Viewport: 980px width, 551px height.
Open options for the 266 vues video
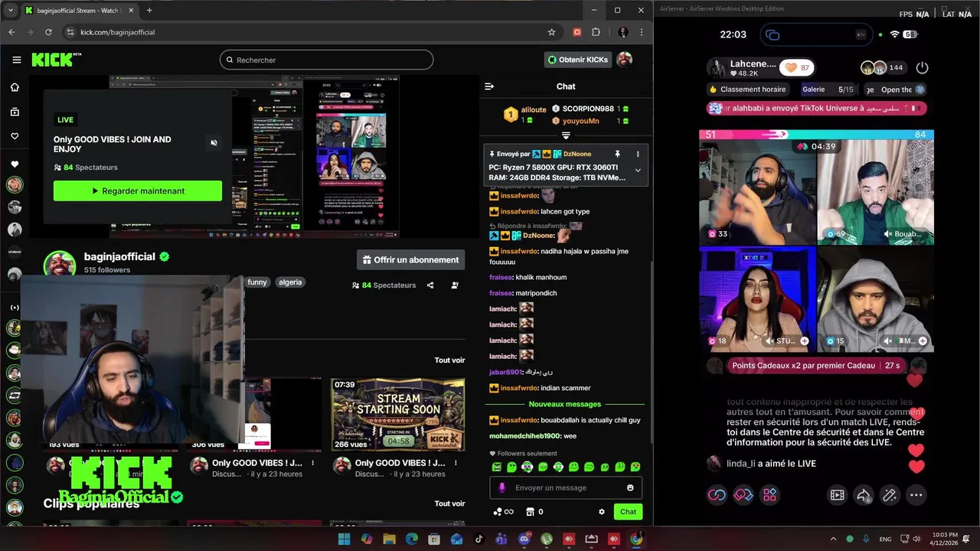pos(456,463)
